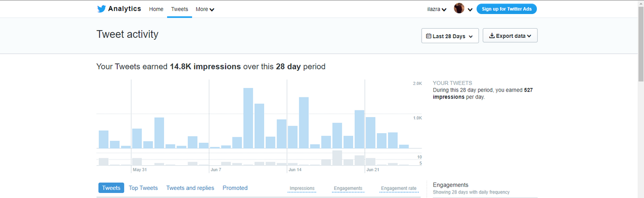The height and width of the screenshot is (198, 644).
Task: Open the More menu dropdown
Action: pos(205,9)
